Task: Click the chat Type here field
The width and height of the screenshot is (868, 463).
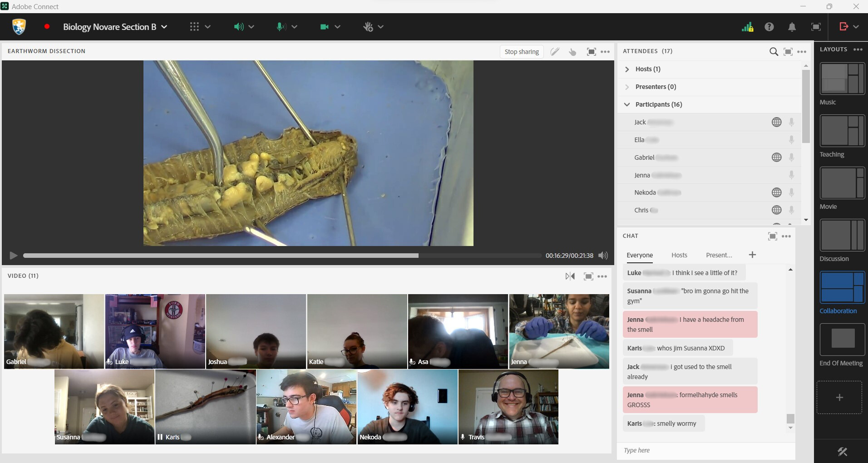Action: pos(706,450)
